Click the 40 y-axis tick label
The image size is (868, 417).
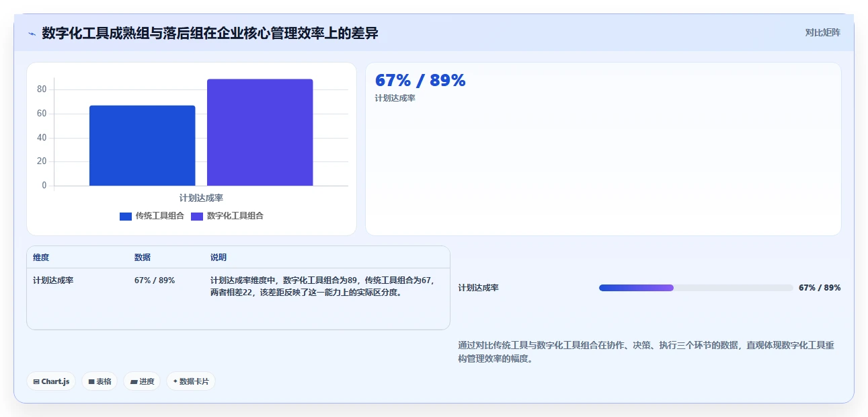[x=42, y=138]
